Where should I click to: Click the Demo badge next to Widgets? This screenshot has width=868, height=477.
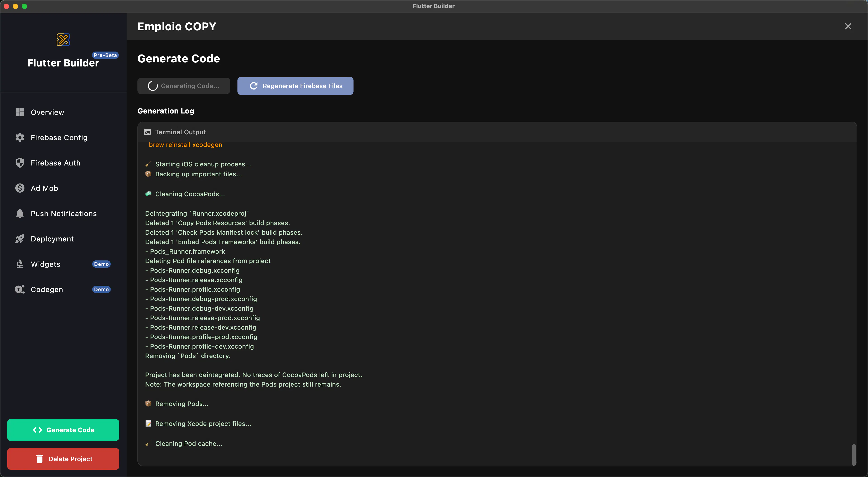(101, 264)
